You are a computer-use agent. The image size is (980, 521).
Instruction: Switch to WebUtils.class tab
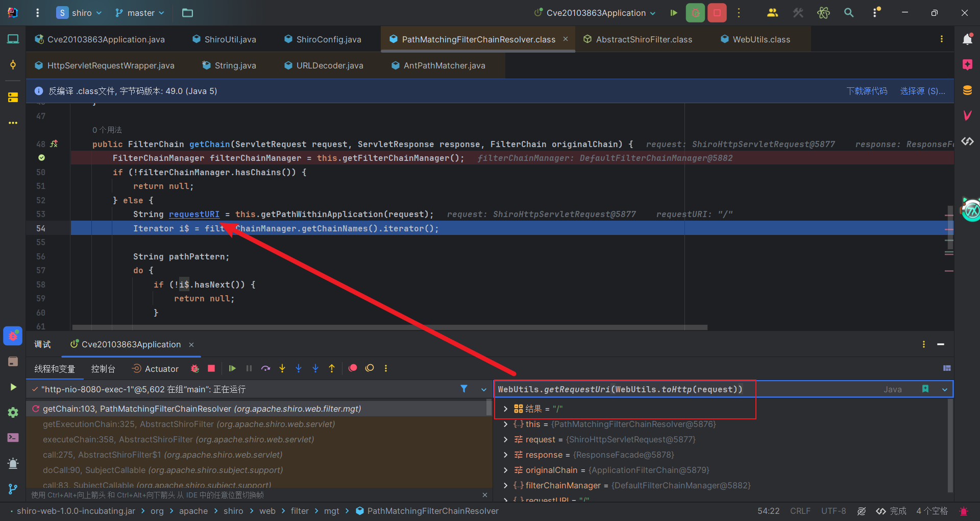755,39
